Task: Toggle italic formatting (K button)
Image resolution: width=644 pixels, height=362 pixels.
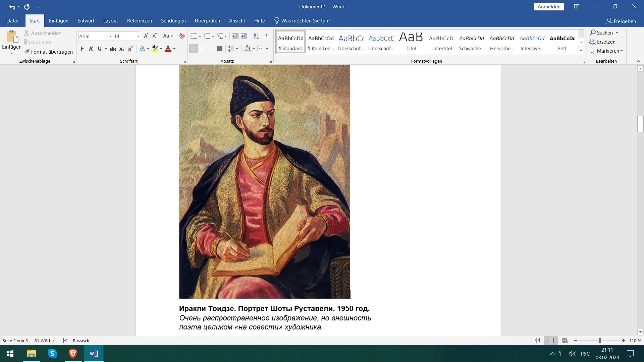Action: click(x=91, y=49)
